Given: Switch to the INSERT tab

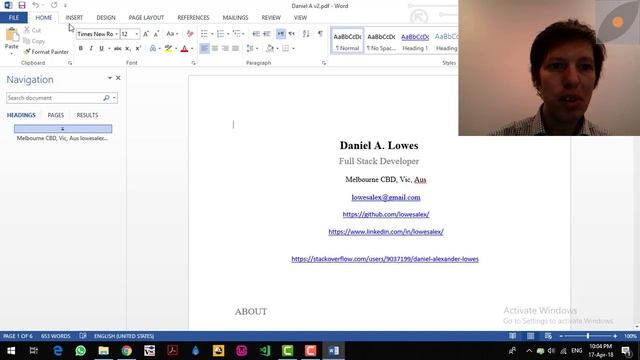Looking at the screenshot, I should [x=74, y=18].
